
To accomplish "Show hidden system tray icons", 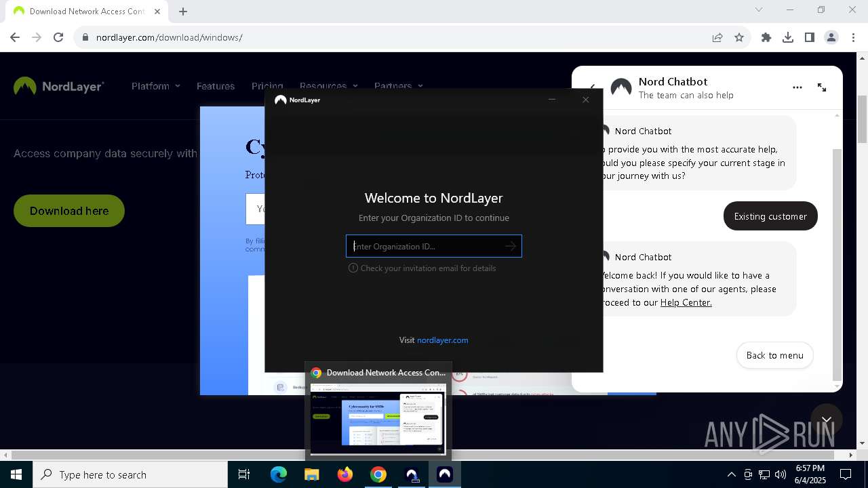I will 731,474.
